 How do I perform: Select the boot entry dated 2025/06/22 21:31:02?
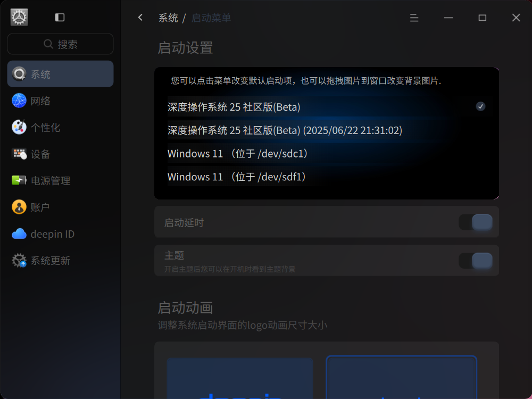click(330, 130)
